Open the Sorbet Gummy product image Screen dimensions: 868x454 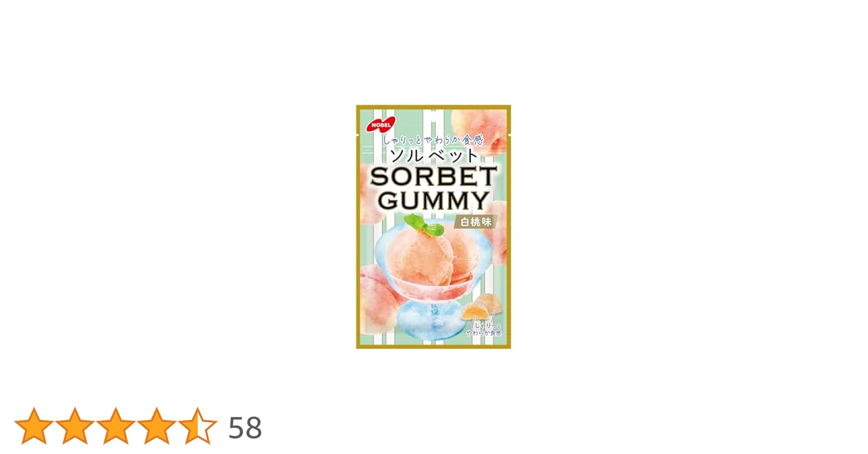[434, 227]
